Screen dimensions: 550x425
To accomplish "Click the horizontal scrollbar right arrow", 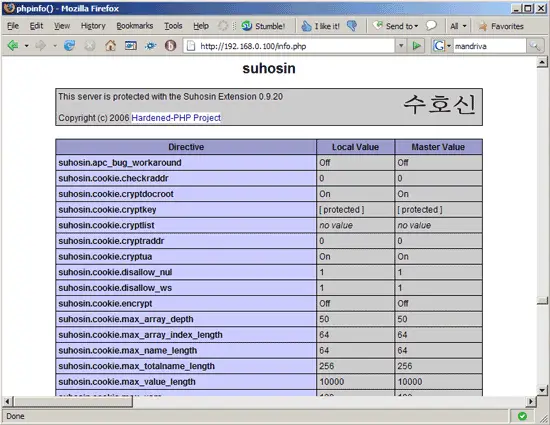I will [x=531, y=401].
